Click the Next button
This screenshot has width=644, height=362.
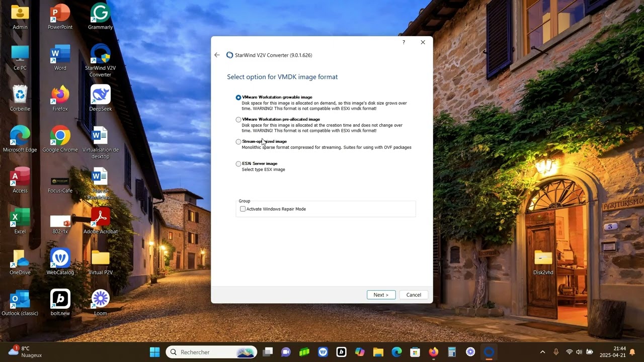point(381,295)
